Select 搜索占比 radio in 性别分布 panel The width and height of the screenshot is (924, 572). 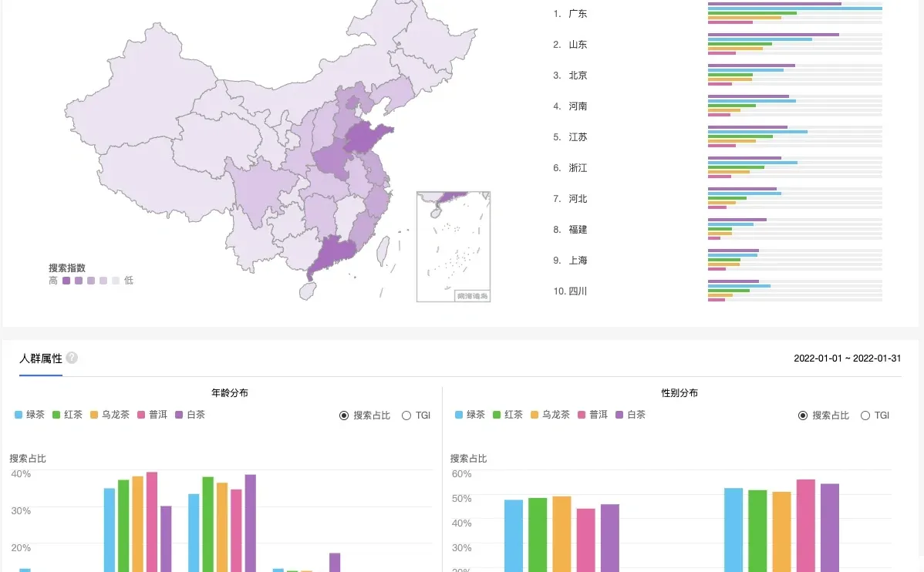pyautogui.click(x=803, y=416)
